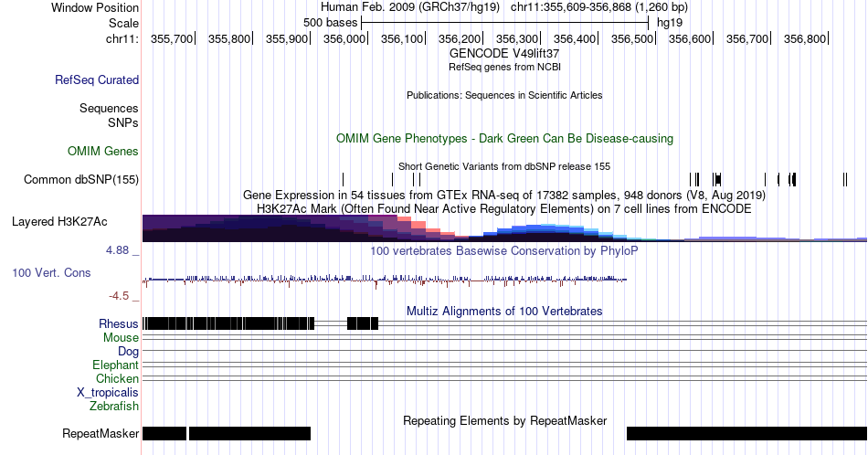Screen dimensions: 868x455
Task: Click the chr11:355,609-356,868 window position text
Action: 599,7
